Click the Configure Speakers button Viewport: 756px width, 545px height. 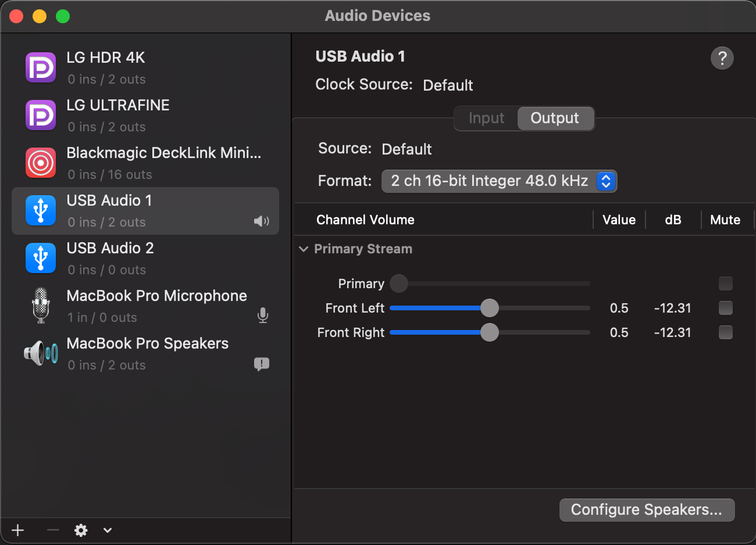(x=647, y=510)
